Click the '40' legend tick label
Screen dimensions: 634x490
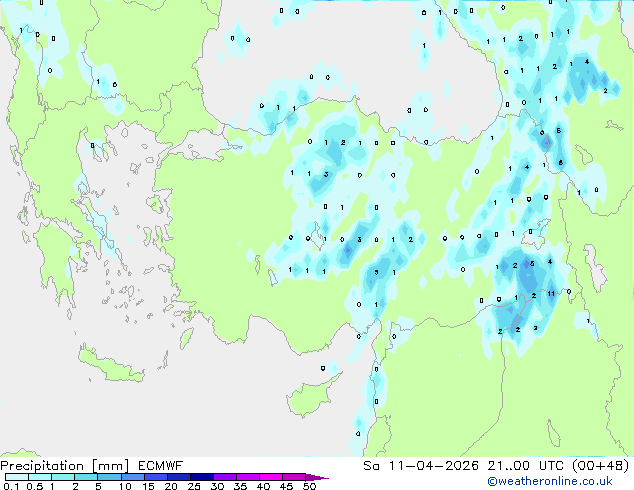click(x=263, y=486)
